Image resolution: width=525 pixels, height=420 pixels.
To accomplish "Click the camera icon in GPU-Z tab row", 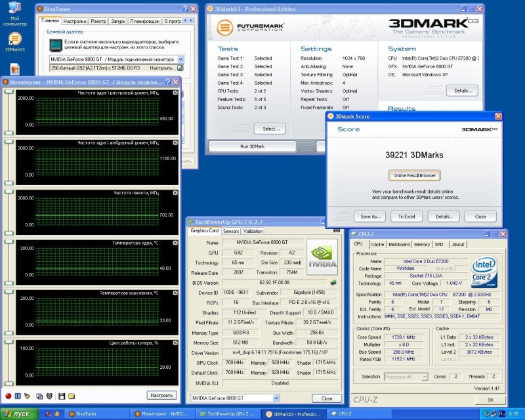I will 337,230.
